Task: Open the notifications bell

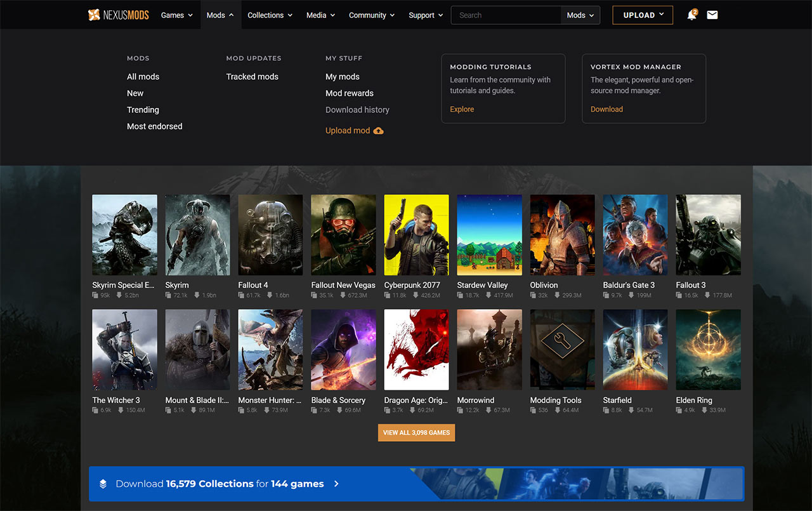Action: point(691,15)
